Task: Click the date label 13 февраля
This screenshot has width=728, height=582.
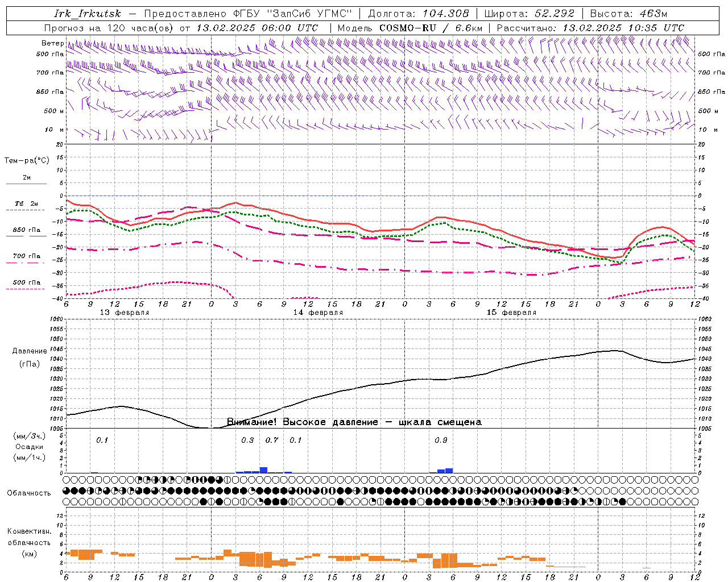Action: tap(125, 313)
